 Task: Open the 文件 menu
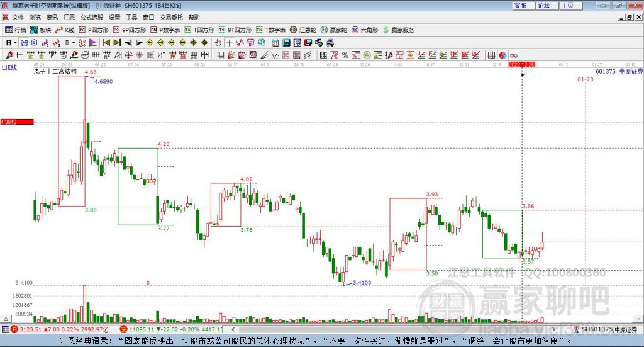click(x=18, y=17)
